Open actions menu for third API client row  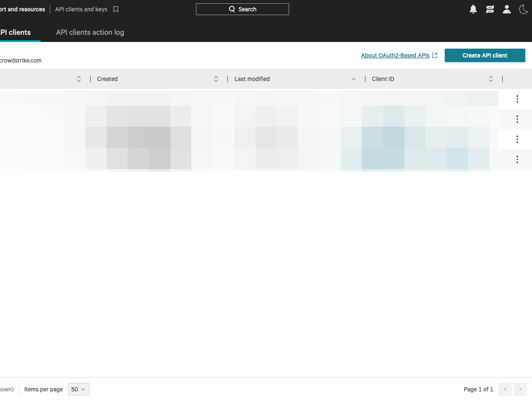[517, 139]
